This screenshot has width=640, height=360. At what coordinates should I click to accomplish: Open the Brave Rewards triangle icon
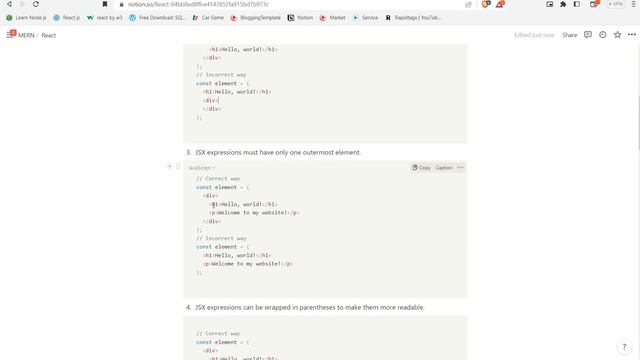click(x=500, y=4)
